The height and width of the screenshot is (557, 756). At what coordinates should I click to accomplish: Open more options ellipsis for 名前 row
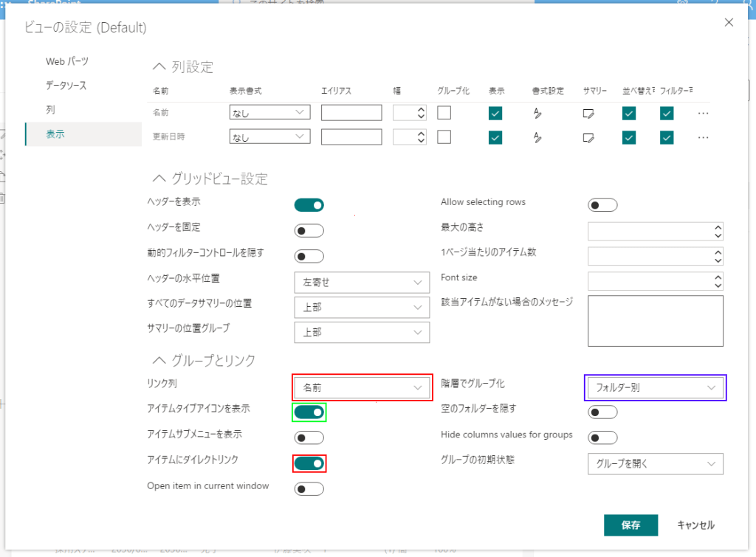(x=703, y=114)
